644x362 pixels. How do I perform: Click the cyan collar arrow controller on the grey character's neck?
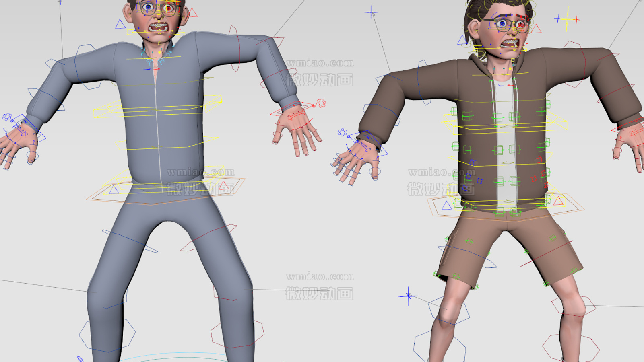click(x=170, y=53)
